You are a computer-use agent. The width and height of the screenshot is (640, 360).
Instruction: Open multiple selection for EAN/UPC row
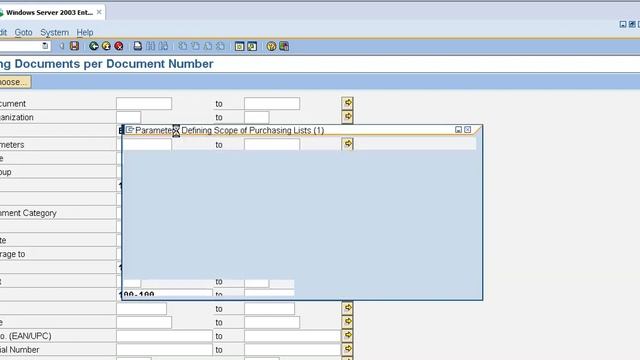[x=347, y=335]
